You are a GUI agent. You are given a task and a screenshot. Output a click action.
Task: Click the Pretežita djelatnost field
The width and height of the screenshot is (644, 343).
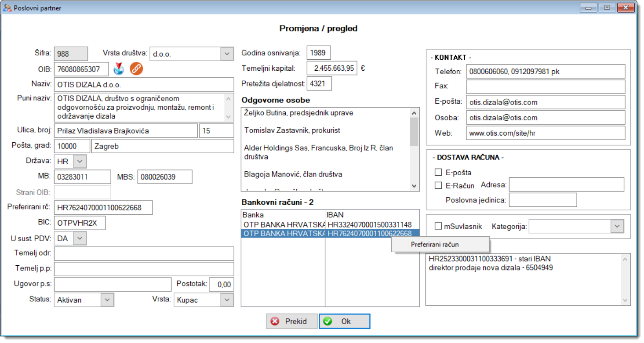pyautogui.click(x=319, y=83)
